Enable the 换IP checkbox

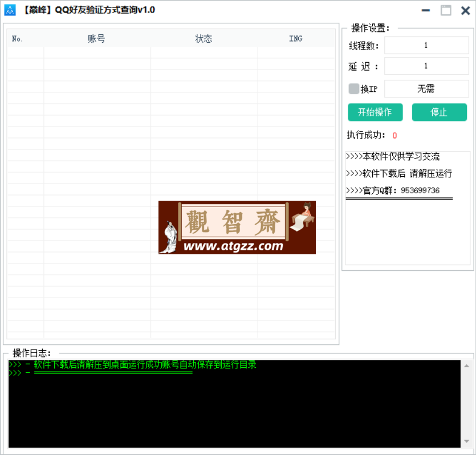353,89
